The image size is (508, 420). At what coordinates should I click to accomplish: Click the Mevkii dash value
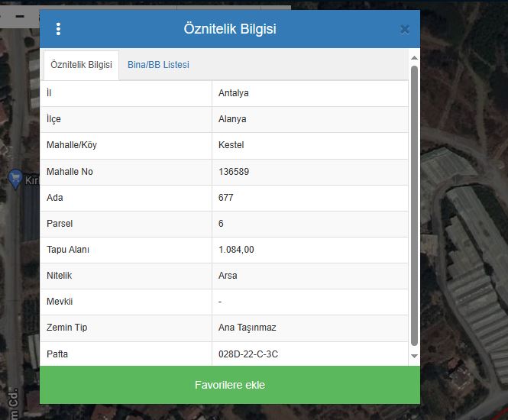click(x=220, y=302)
